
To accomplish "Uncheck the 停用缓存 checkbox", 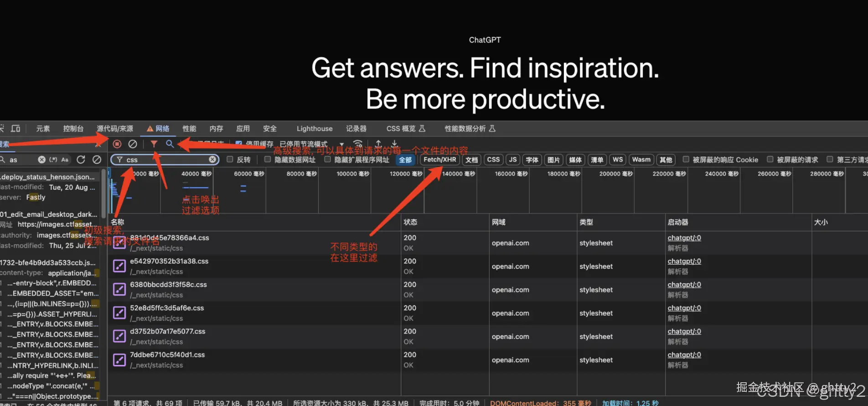I will [238, 144].
